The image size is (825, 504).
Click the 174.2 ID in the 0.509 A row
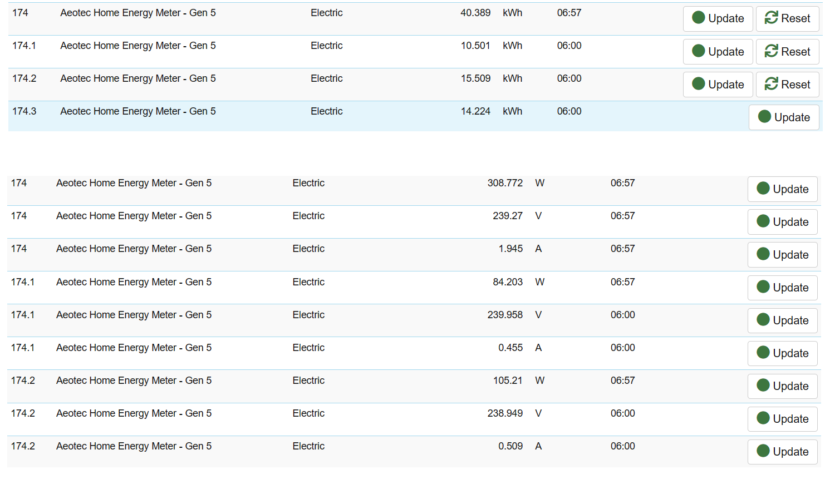tap(23, 446)
